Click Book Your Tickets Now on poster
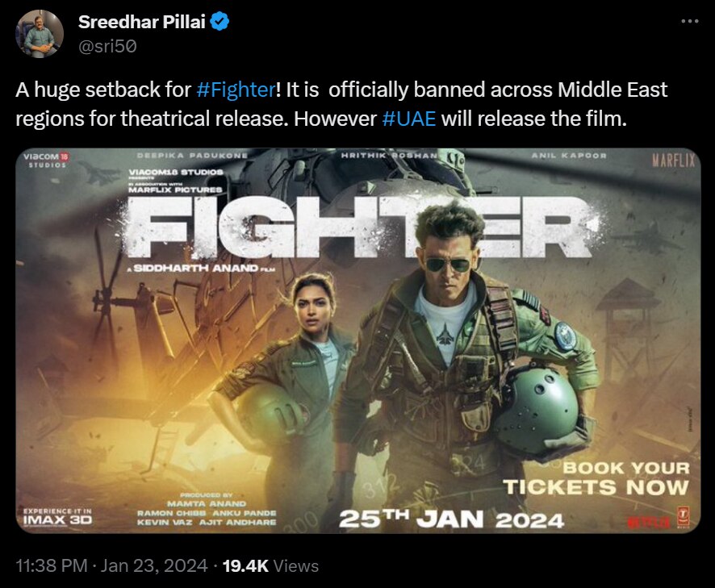 tap(596, 477)
